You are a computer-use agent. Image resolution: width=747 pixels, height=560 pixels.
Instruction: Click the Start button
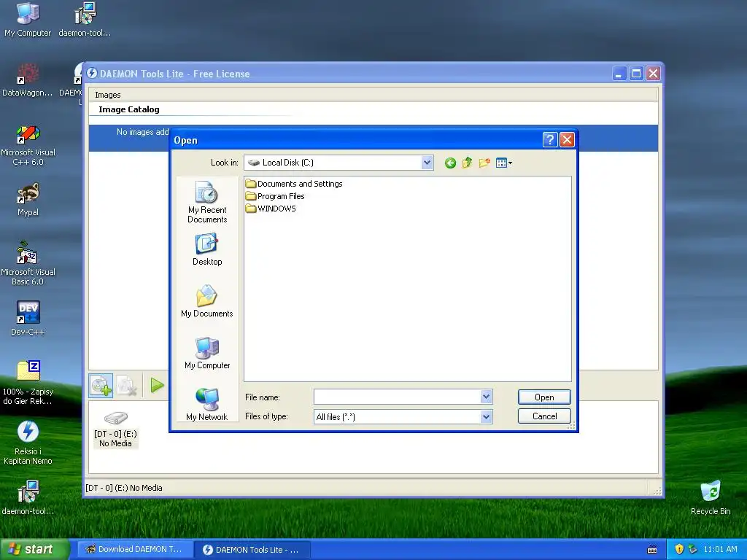34,550
